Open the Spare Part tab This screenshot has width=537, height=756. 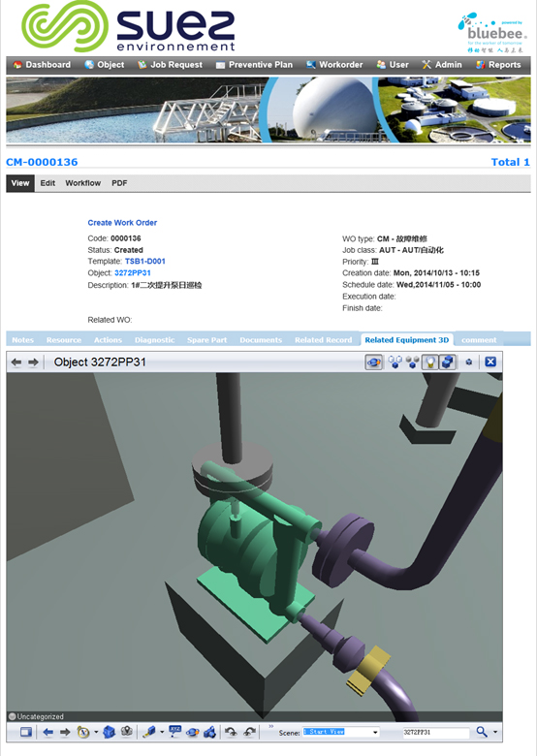206,340
